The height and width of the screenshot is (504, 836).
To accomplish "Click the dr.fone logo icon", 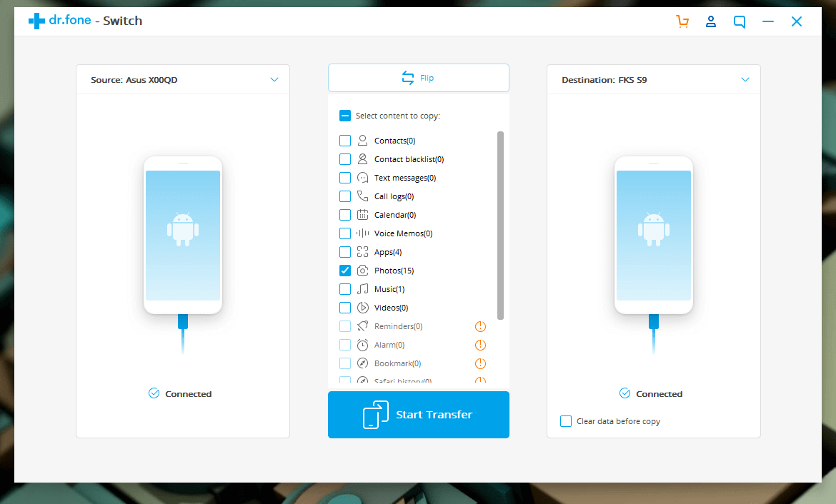I will point(36,21).
